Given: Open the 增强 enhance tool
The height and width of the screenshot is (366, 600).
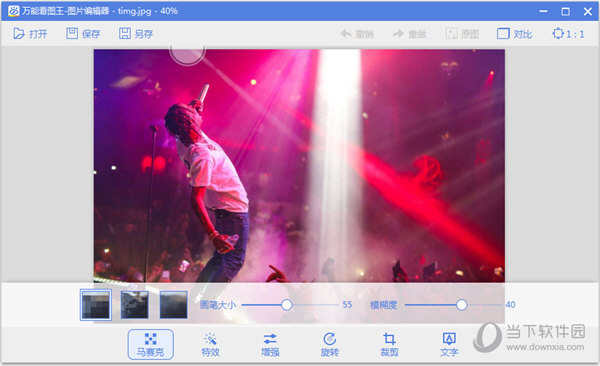Looking at the screenshot, I should coord(270,345).
